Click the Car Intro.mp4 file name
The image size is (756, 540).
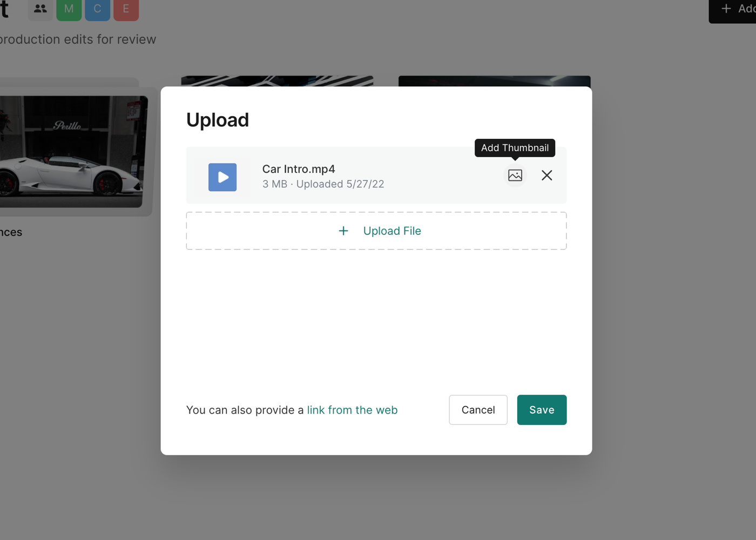click(299, 169)
